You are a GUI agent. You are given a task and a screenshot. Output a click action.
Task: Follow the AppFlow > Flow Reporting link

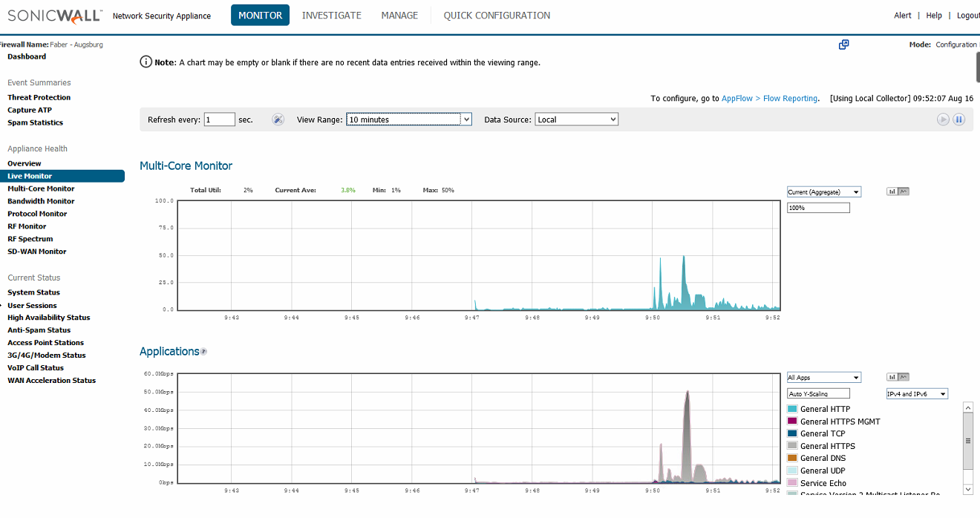(x=770, y=98)
